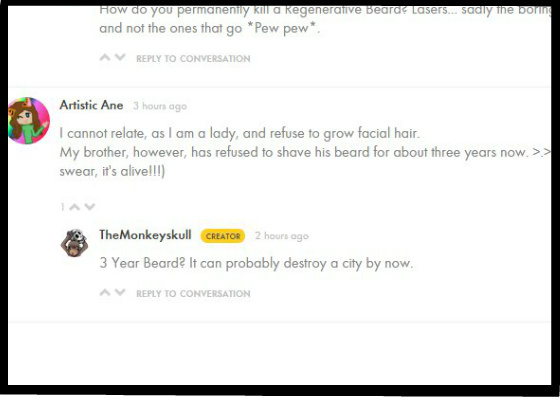Upvote TheMonkeyskull's 3 Year Beard reply

tap(105, 292)
